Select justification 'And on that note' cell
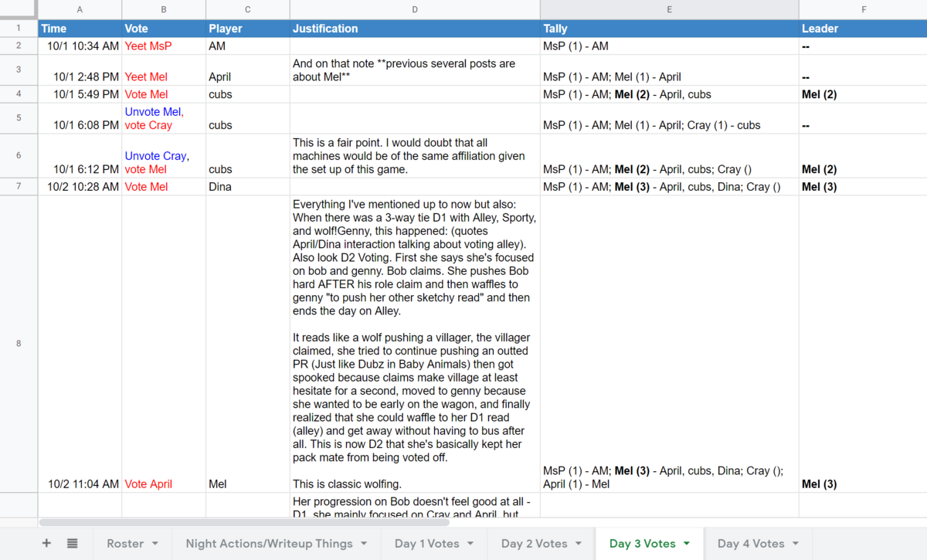927x560 pixels. pyautogui.click(x=415, y=70)
